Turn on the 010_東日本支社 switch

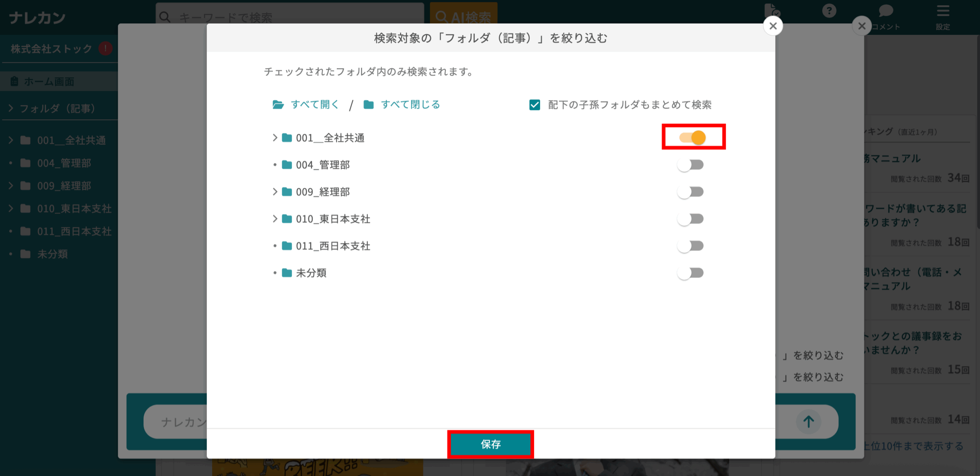tap(690, 219)
